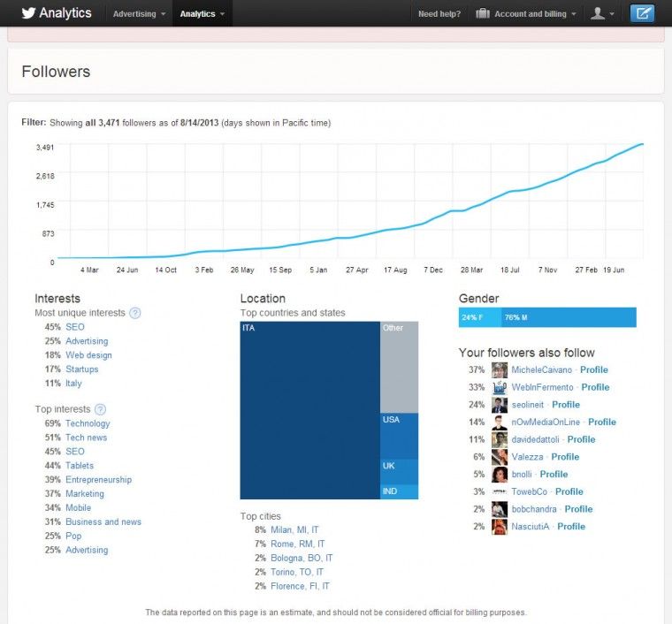Screen dimensions: 672x624
Task: Click the briefcase icon beside Account and billing
Action: 483,14
